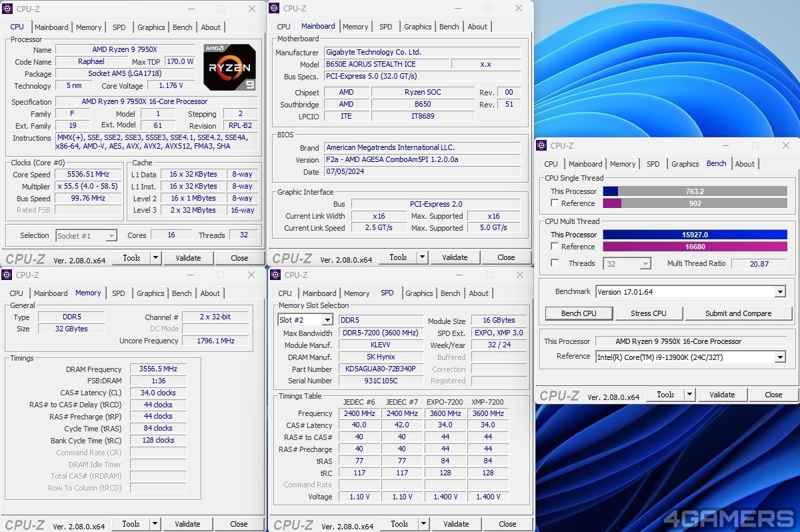The height and width of the screenshot is (532, 800).
Task: Click the Single Thread Reference bar 902
Action: point(695,203)
